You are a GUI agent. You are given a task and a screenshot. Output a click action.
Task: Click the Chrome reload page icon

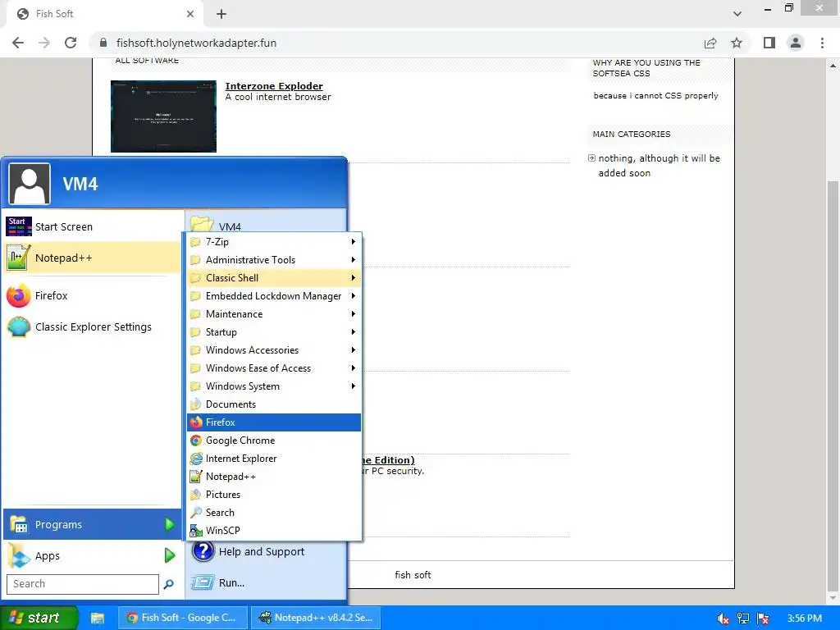pos(71,43)
